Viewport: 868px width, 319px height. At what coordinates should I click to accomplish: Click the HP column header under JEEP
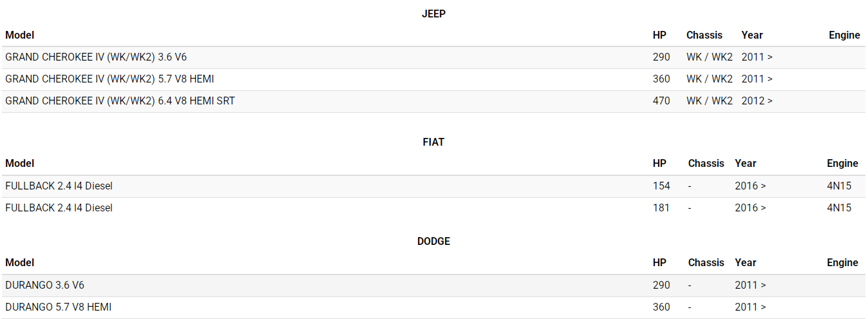pos(659,35)
